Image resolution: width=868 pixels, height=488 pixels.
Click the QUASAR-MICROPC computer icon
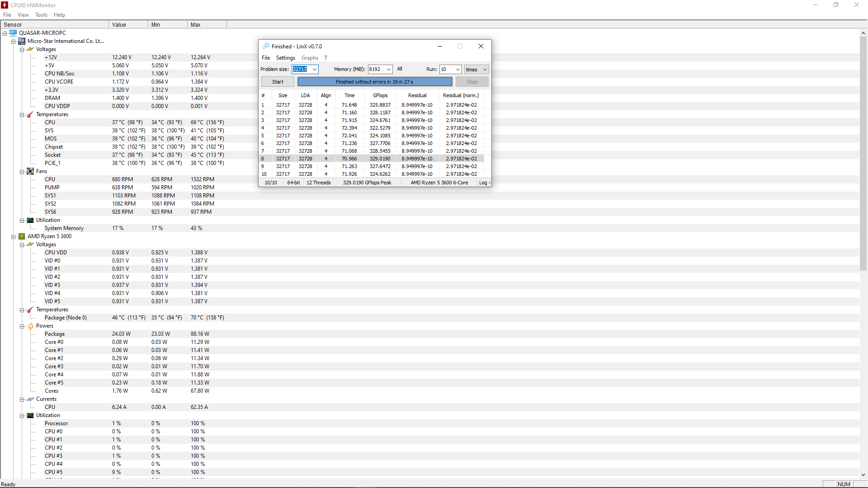coord(13,33)
